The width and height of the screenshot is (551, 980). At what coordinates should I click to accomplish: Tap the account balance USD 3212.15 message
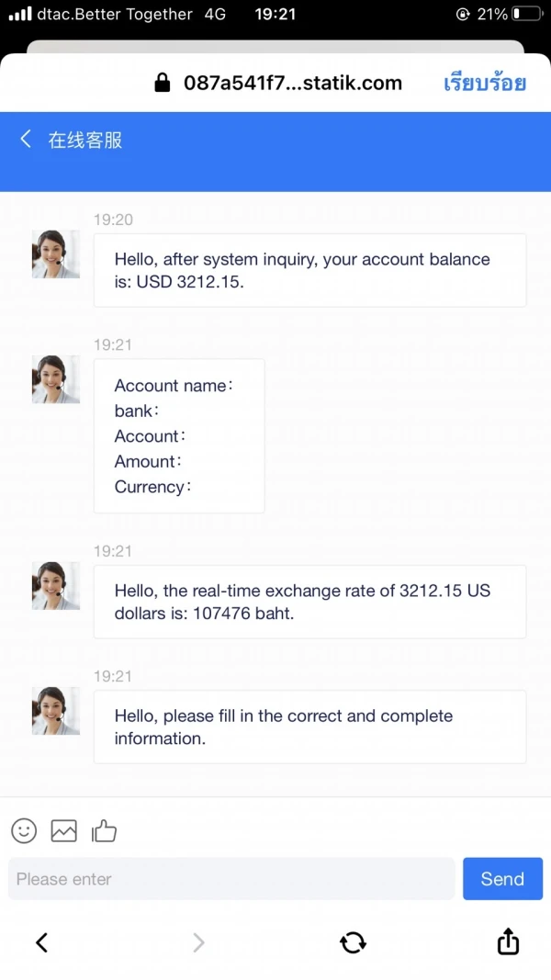tap(309, 270)
